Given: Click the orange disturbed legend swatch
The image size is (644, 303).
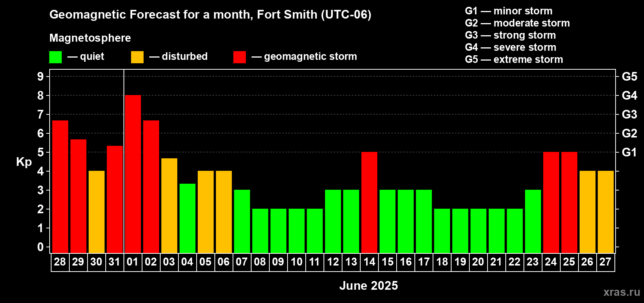Looking at the screenshot, I should click(137, 57).
